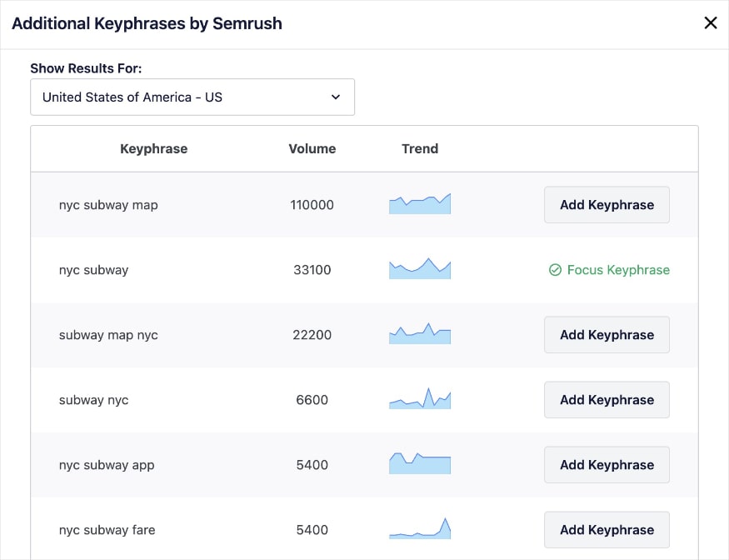
Task: View trend chart for nyc subway fare
Action: (x=420, y=528)
